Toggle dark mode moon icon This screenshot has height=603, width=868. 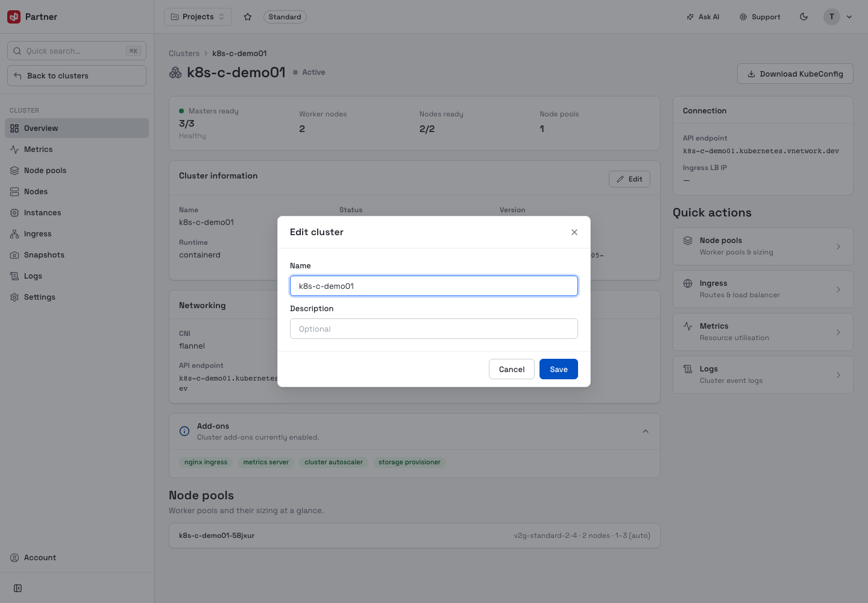click(x=804, y=17)
